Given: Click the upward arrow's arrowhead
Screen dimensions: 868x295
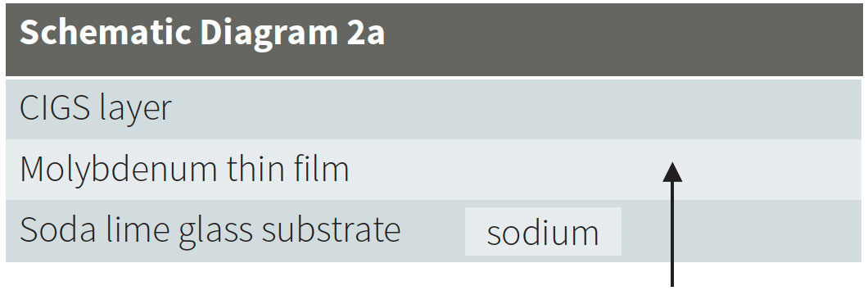Looking at the screenshot, I should (x=672, y=171).
